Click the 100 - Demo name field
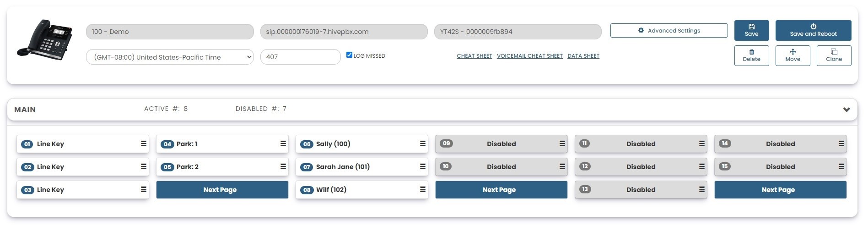 pos(170,32)
